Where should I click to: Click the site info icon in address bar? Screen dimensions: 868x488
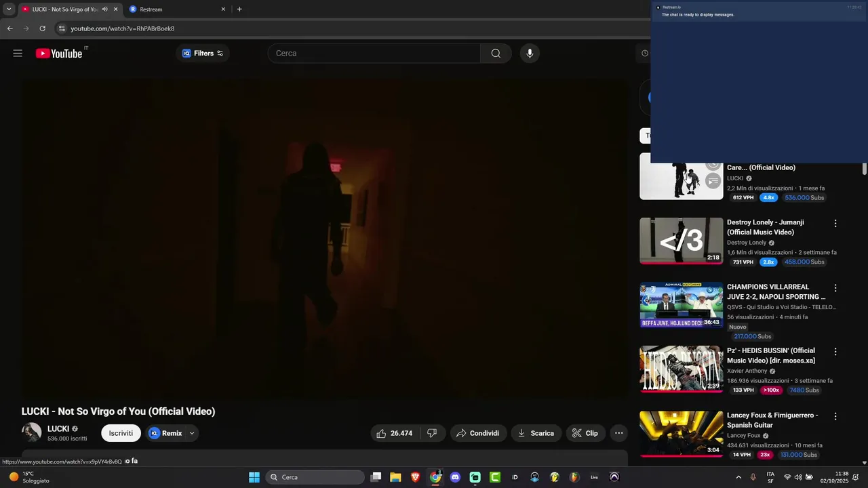62,28
